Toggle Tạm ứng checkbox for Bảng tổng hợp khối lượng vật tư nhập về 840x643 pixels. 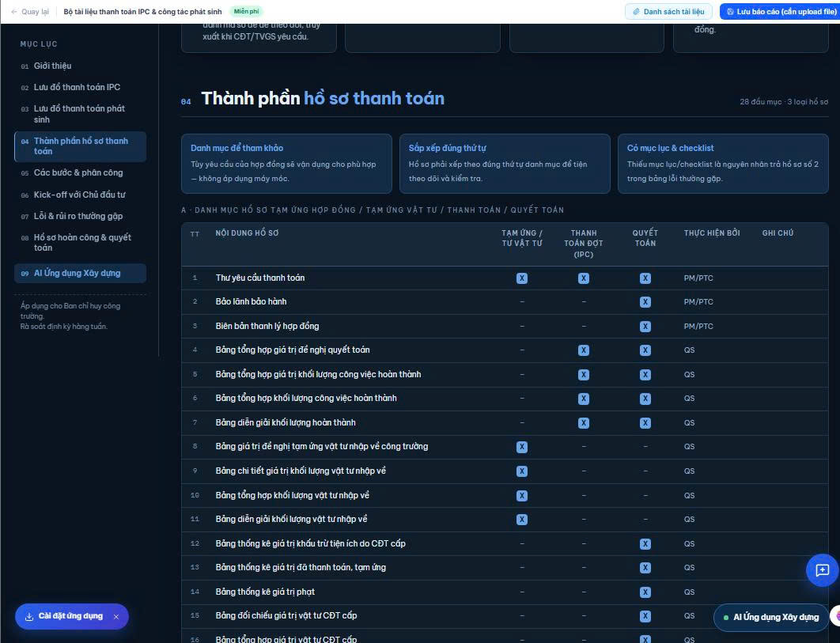coord(522,496)
